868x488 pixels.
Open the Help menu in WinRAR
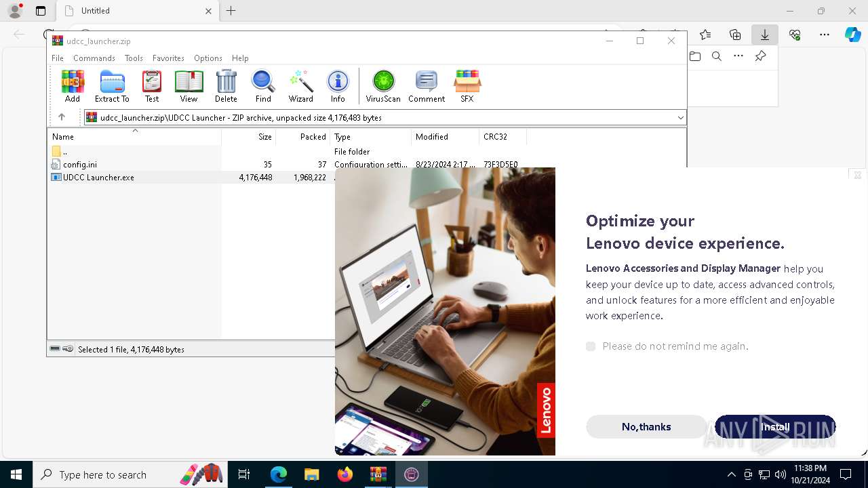coord(240,58)
